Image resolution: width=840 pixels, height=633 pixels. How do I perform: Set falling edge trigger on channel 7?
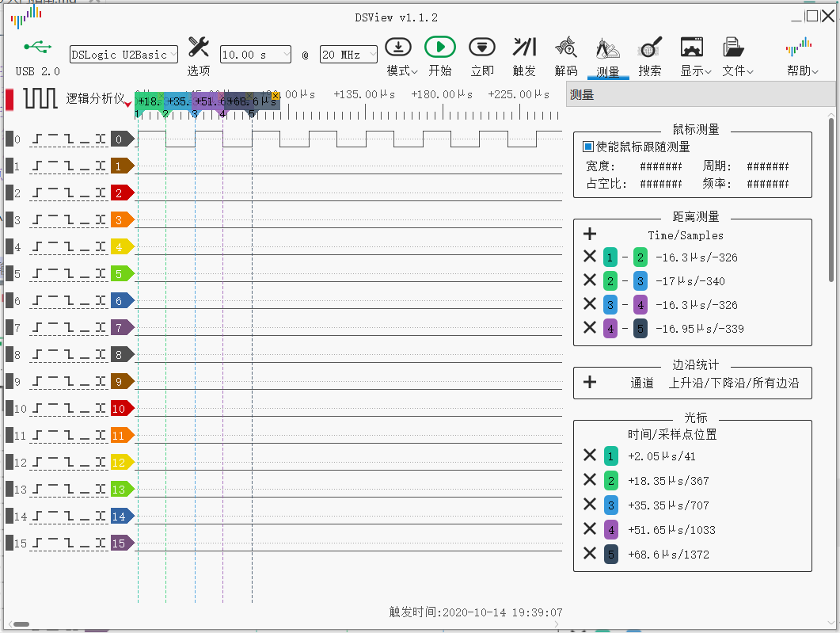69,327
